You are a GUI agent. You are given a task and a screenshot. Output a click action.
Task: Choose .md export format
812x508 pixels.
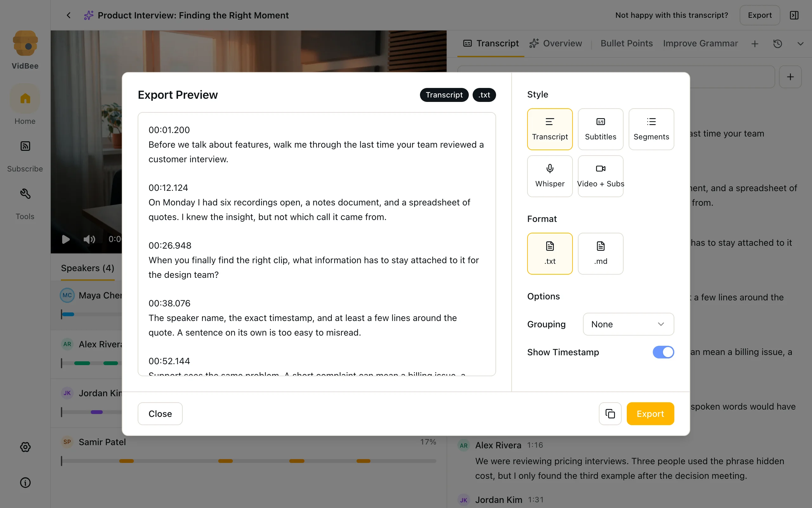[600, 254]
